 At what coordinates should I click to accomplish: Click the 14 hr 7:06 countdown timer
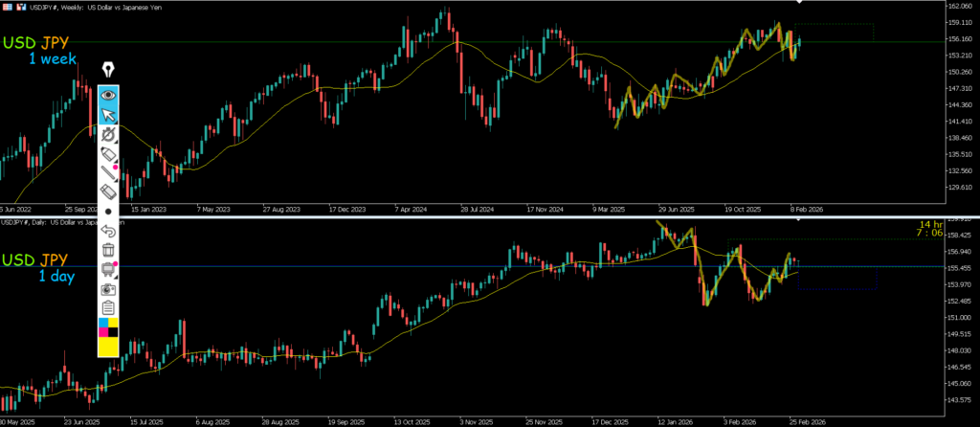(x=930, y=228)
